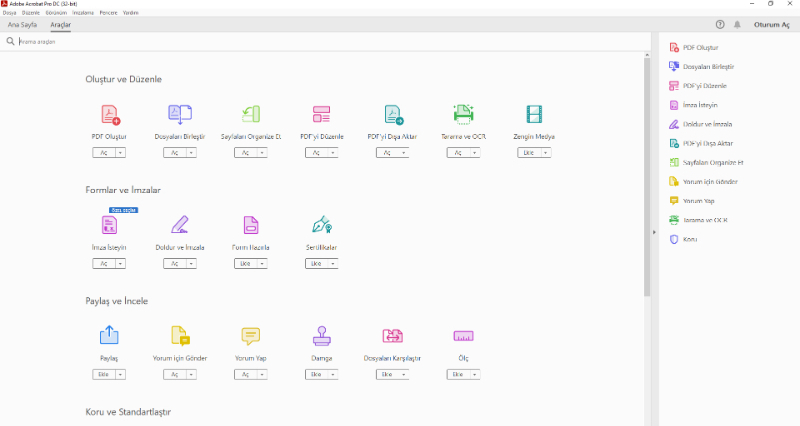Click the Ekle button under Form Hazırla
800x426 pixels.
(x=245, y=263)
